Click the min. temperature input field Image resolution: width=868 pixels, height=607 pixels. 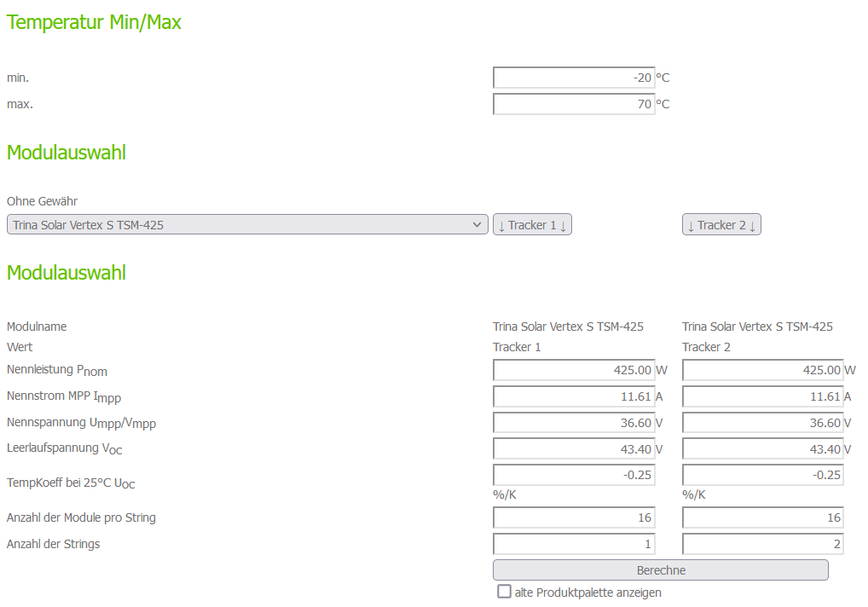click(x=574, y=78)
